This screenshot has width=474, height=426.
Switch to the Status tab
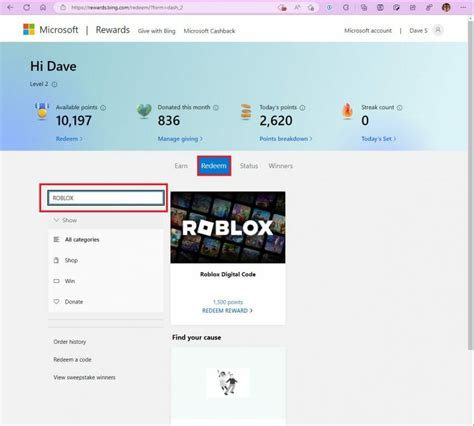249,166
